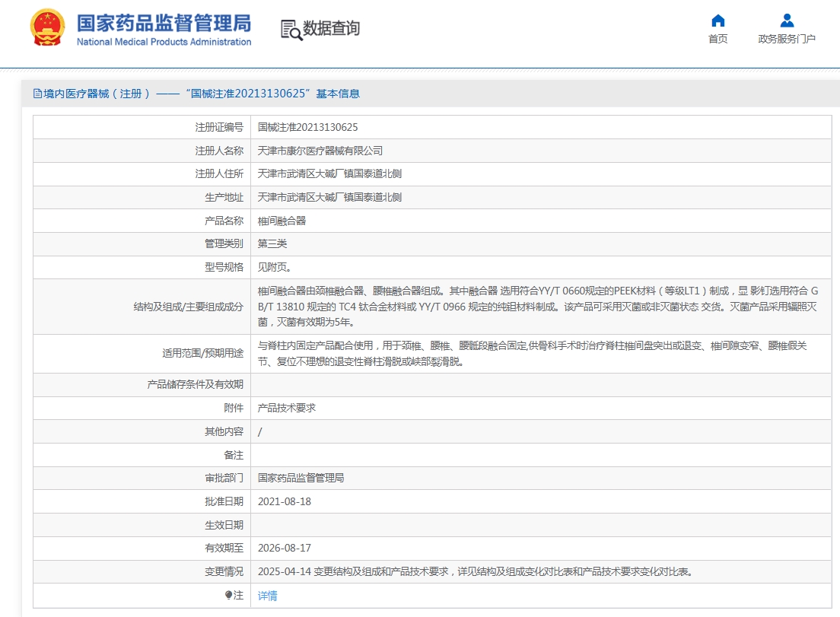Image resolution: width=840 pixels, height=617 pixels.
Task: Click the 注册证编号 row label
Action: coord(219,128)
